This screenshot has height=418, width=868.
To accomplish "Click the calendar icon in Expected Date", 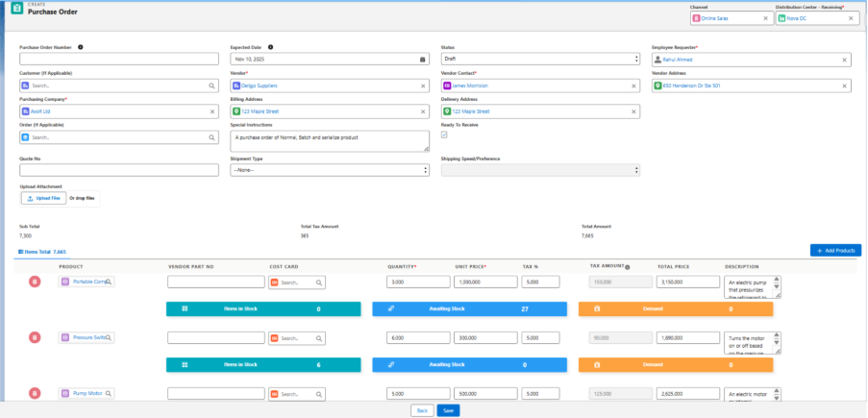I will [423, 60].
